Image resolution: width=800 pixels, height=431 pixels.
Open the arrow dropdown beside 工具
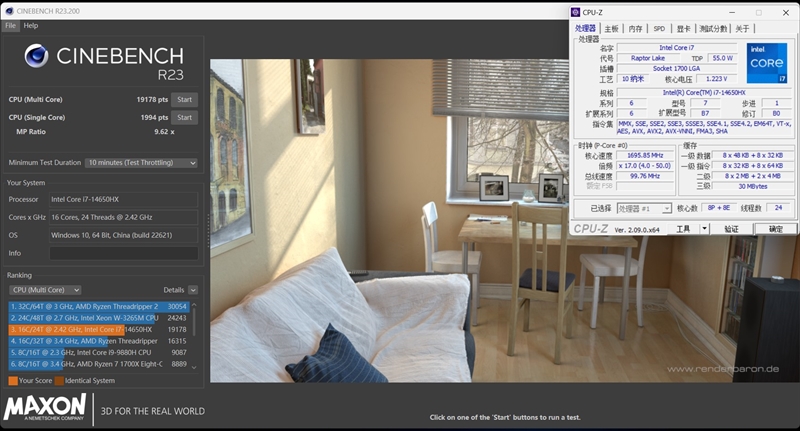tap(705, 229)
